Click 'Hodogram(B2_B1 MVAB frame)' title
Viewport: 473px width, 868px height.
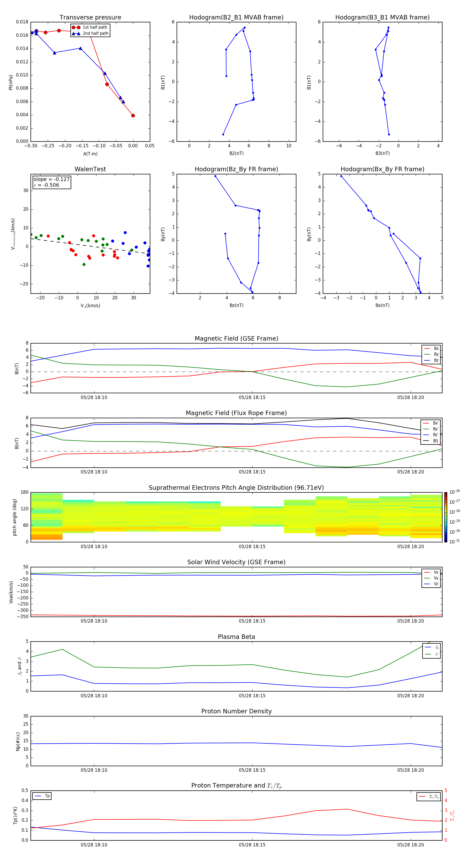(x=236, y=18)
